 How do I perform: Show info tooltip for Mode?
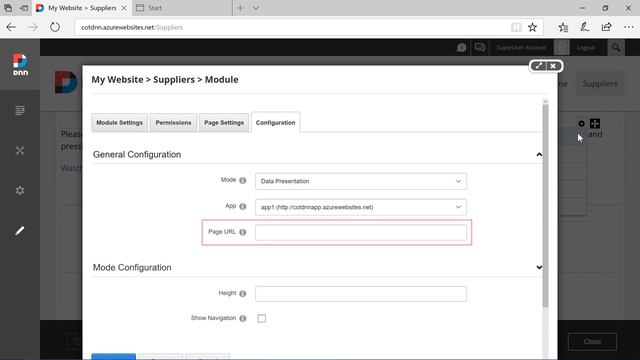(x=242, y=180)
